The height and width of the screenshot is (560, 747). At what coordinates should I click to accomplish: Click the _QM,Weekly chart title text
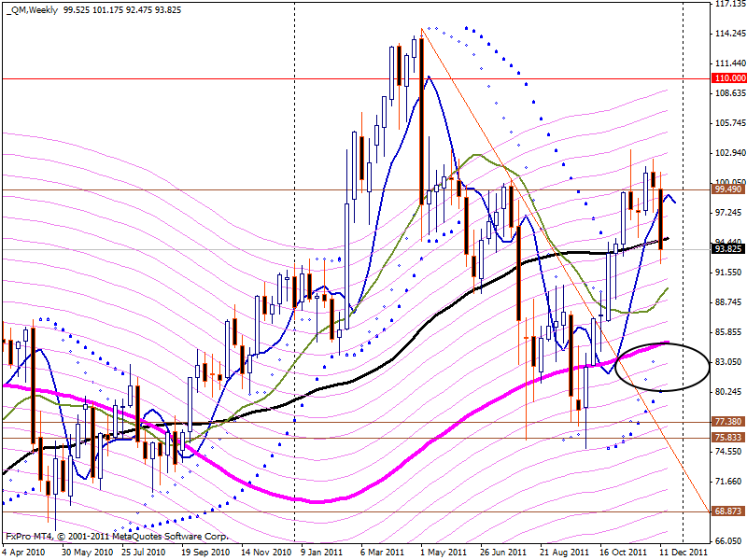(x=33, y=9)
